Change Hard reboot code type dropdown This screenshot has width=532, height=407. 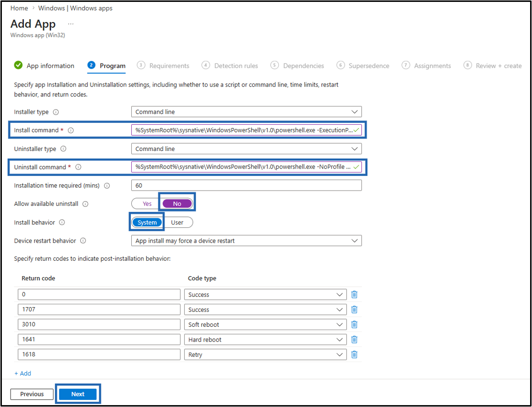click(x=266, y=340)
